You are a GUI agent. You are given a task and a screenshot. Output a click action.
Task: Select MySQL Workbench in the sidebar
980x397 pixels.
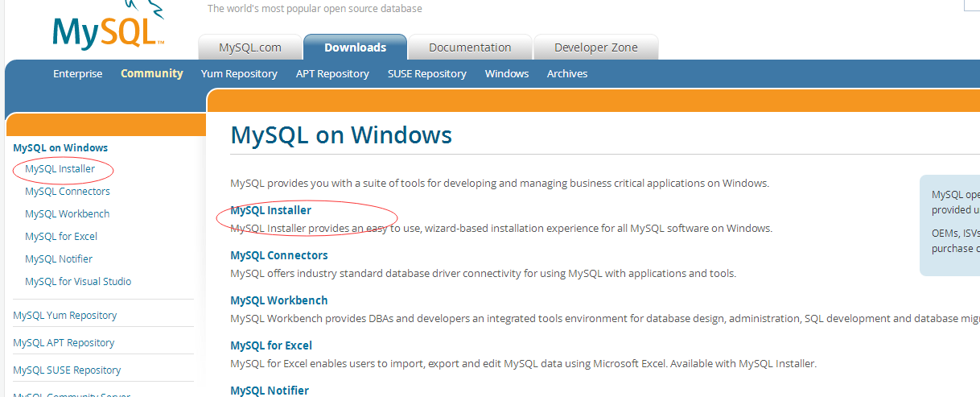67,214
